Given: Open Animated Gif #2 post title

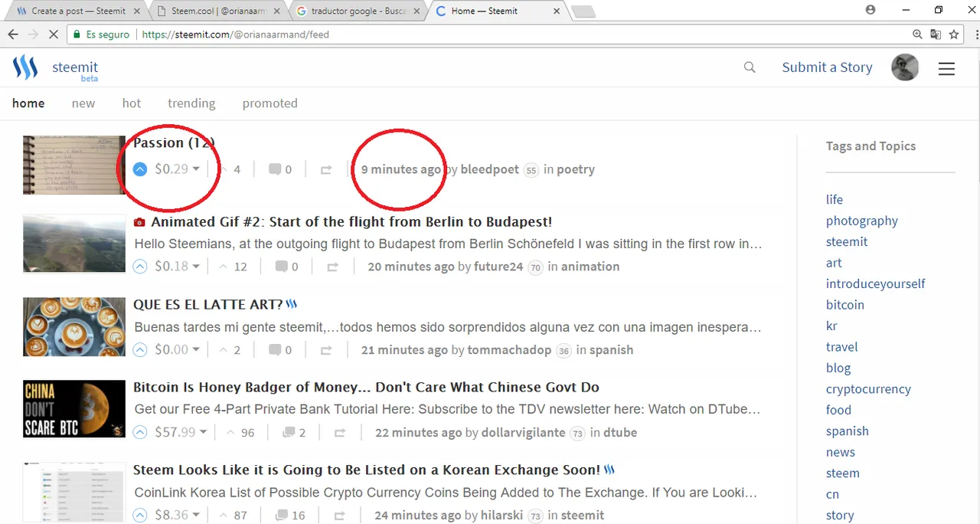Looking at the screenshot, I should [351, 221].
